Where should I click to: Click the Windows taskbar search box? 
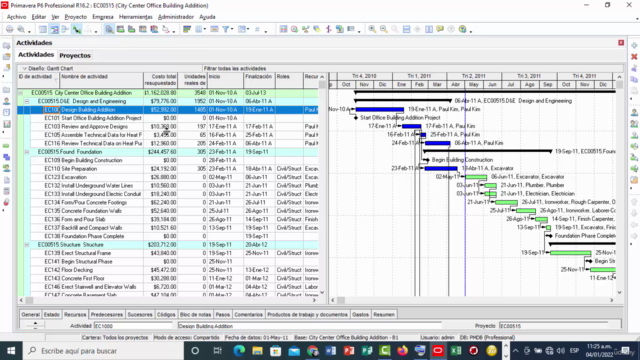click(x=104, y=351)
